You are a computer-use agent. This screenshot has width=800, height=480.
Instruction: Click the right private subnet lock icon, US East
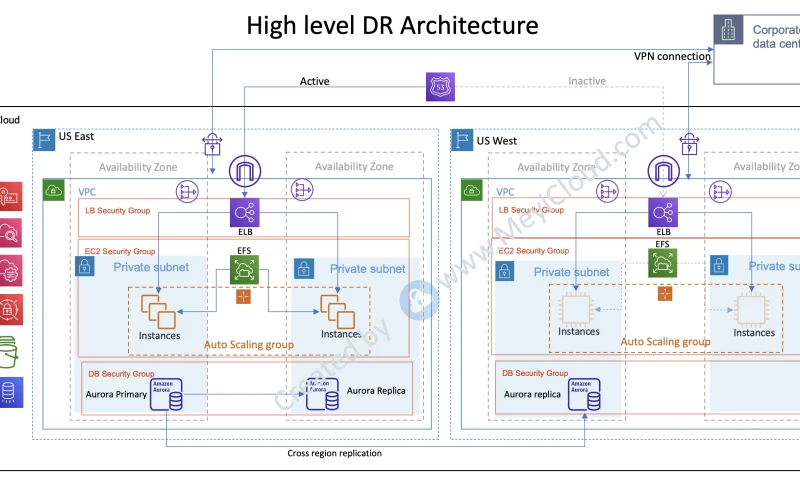pyautogui.click(x=304, y=268)
